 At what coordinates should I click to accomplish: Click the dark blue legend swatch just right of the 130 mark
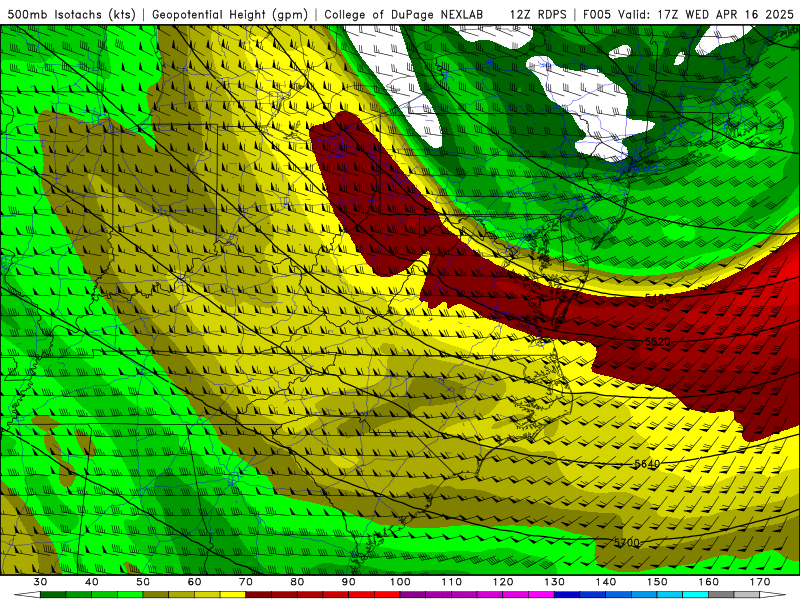[x=567, y=595]
